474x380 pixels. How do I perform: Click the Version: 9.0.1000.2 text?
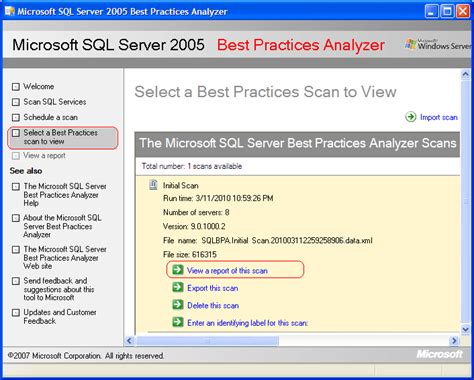click(x=194, y=226)
